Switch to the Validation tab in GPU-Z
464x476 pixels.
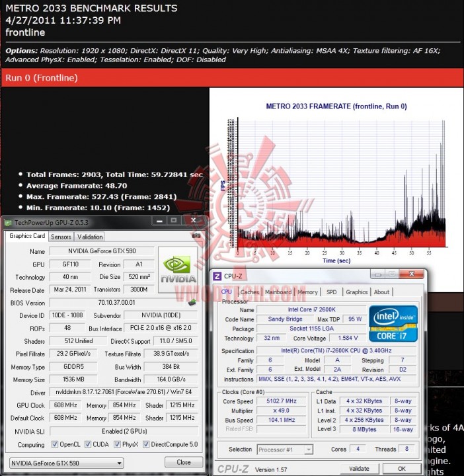tap(89, 237)
